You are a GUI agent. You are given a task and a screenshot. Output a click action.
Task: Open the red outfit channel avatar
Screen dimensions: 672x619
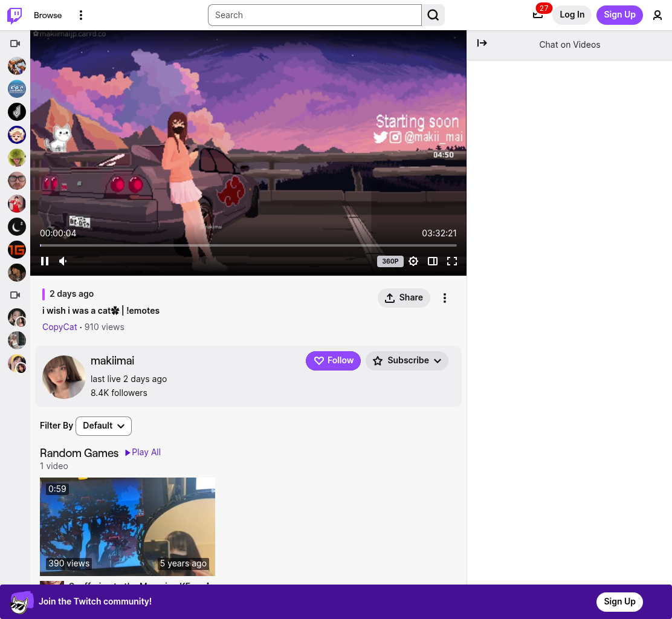click(17, 204)
